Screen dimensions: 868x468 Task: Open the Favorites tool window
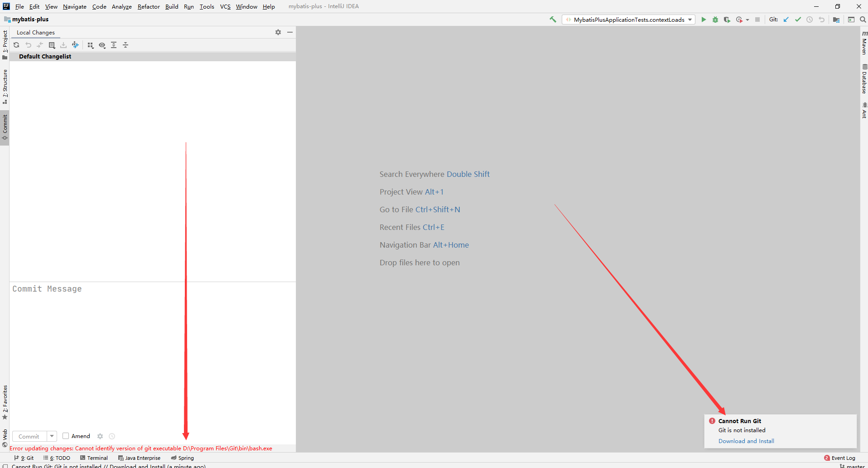(5, 402)
